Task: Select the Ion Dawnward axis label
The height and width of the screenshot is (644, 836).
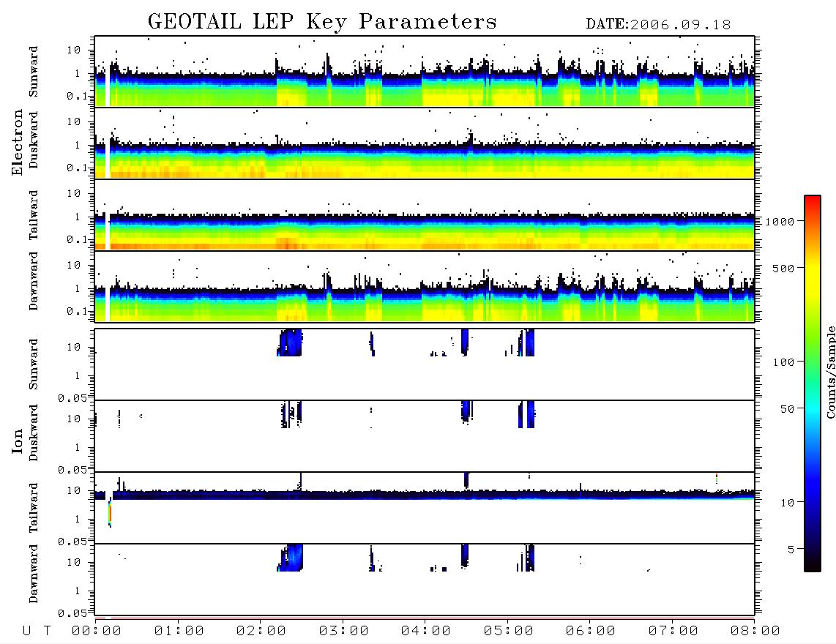Action: [34, 574]
